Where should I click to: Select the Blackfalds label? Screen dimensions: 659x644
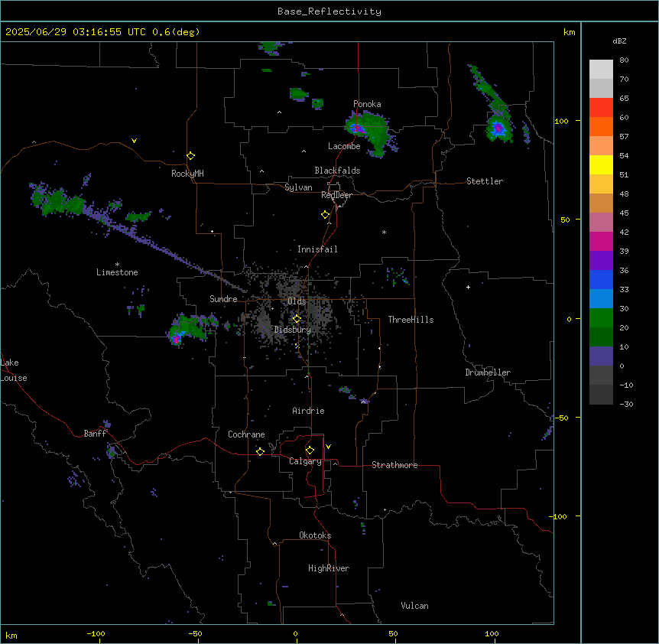[337, 171]
